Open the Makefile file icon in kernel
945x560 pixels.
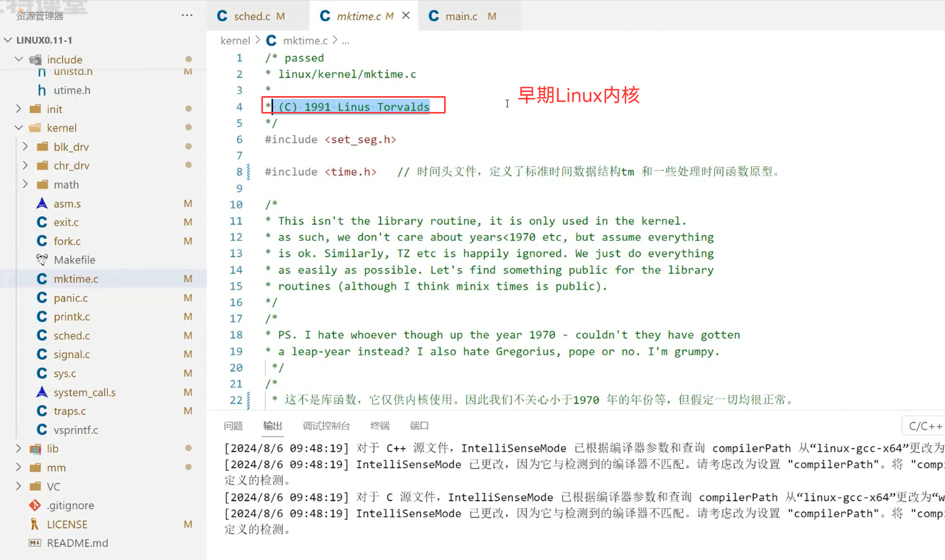click(42, 260)
